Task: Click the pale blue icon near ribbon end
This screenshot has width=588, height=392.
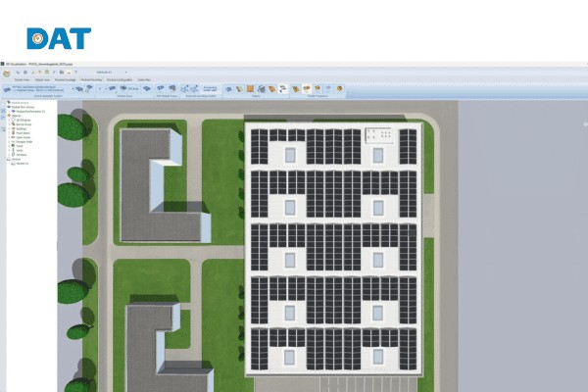Action: coord(328,88)
